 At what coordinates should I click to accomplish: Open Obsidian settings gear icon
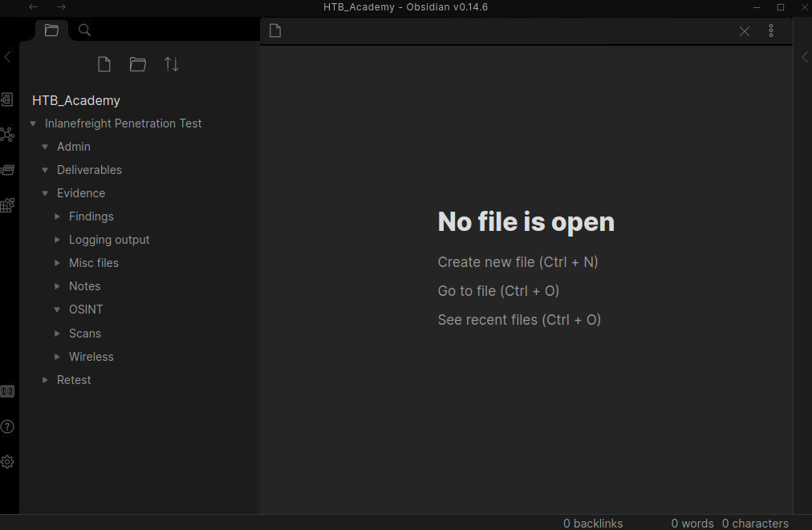(x=7, y=462)
